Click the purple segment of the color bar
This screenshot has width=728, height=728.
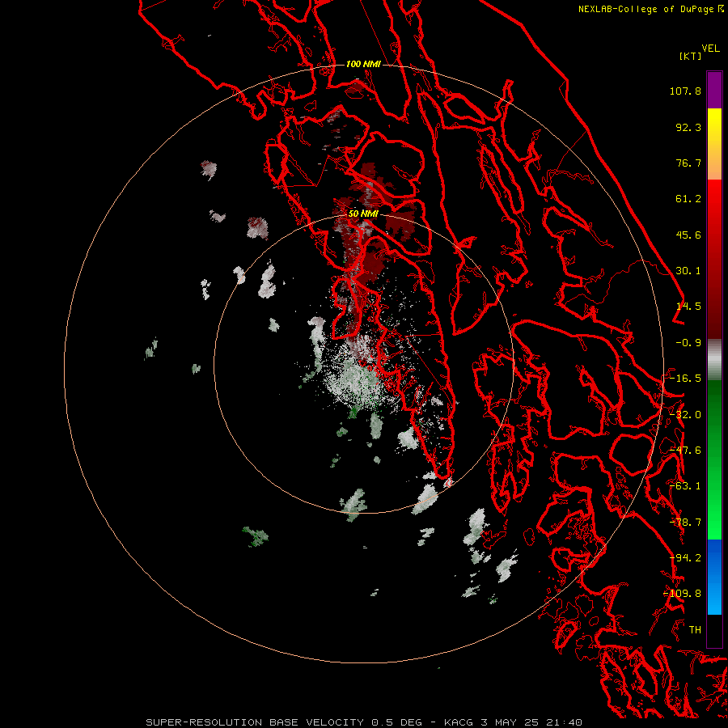[714, 90]
